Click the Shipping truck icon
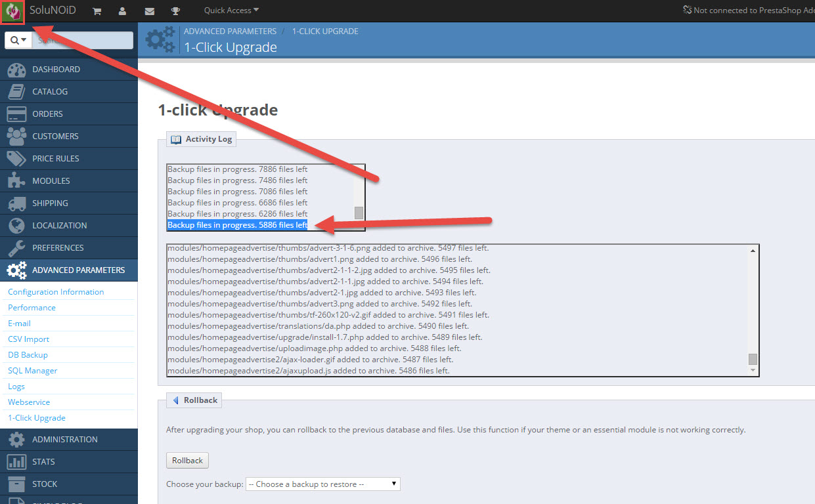This screenshot has height=504, width=815. pos(16,203)
